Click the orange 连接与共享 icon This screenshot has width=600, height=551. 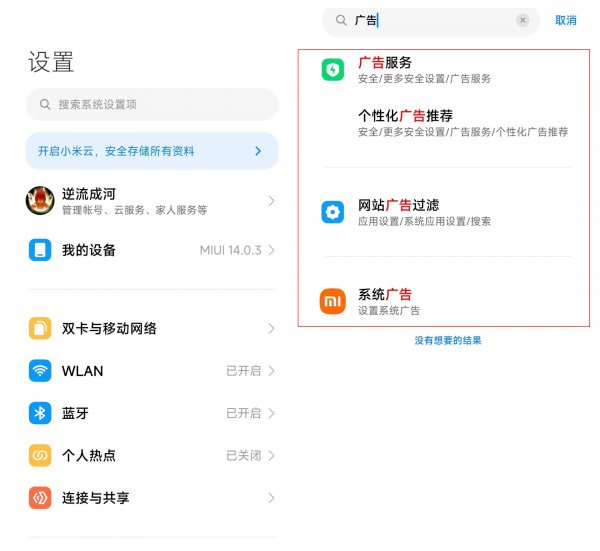[40, 498]
